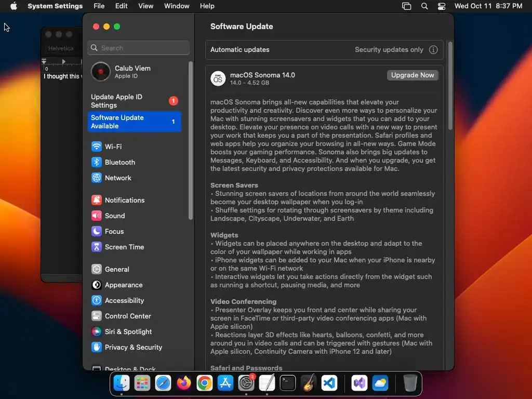The height and width of the screenshot is (399, 532).
Task: Open Spotlight search in menu bar
Action: pyautogui.click(x=424, y=6)
